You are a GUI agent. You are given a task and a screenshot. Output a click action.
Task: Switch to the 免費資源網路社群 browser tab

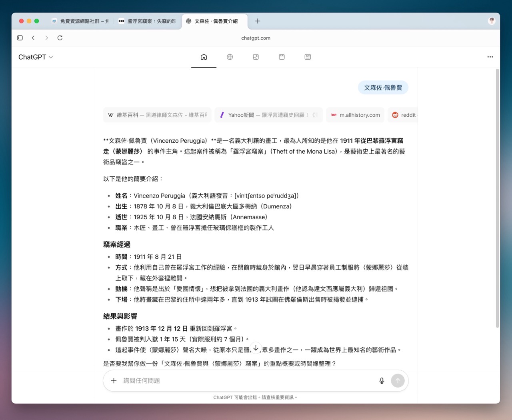(x=81, y=21)
